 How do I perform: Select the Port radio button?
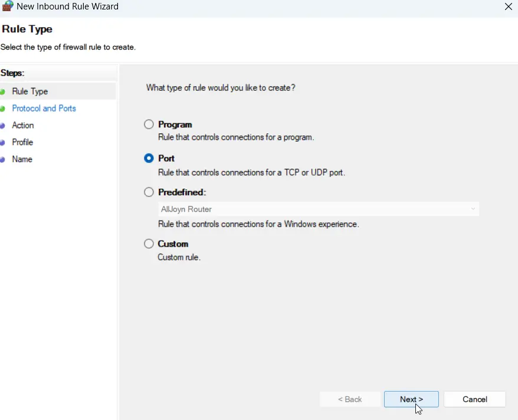pyautogui.click(x=149, y=158)
